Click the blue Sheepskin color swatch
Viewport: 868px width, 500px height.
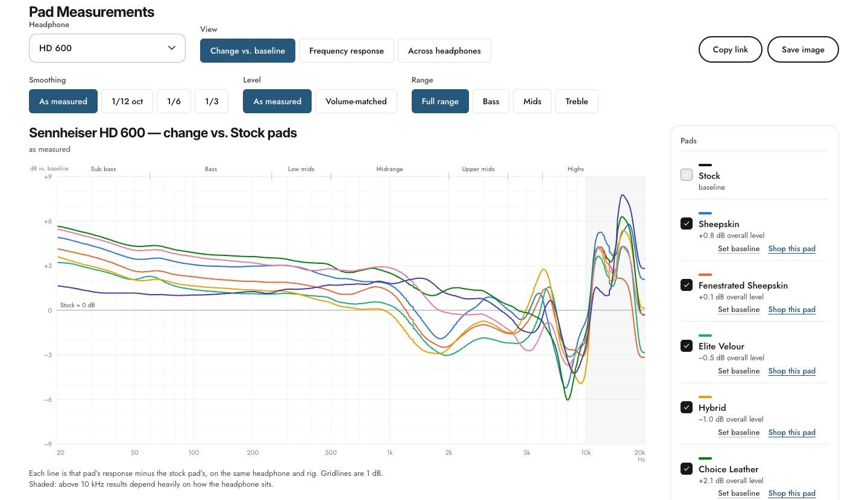tap(705, 213)
